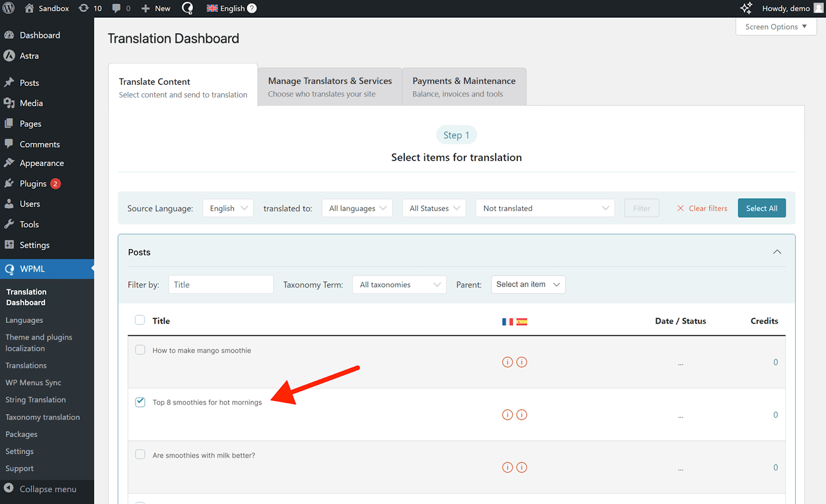
Task: Uncheck 'Top 8 smoothies for hot mornings'
Action: point(140,402)
